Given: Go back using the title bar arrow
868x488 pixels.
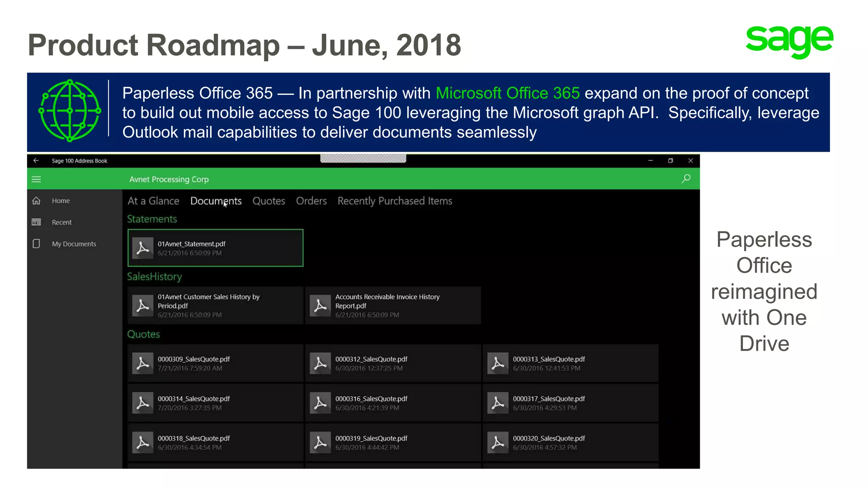Looking at the screenshot, I should [x=36, y=161].
